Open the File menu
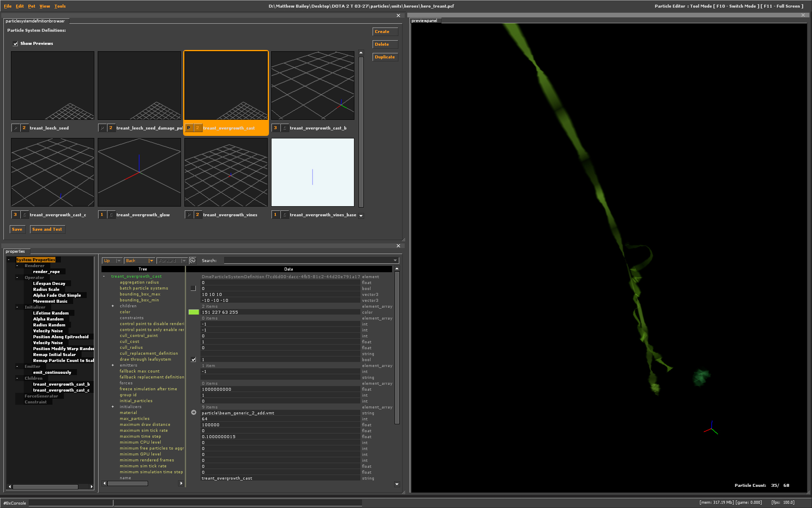The image size is (812, 508). (x=8, y=6)
